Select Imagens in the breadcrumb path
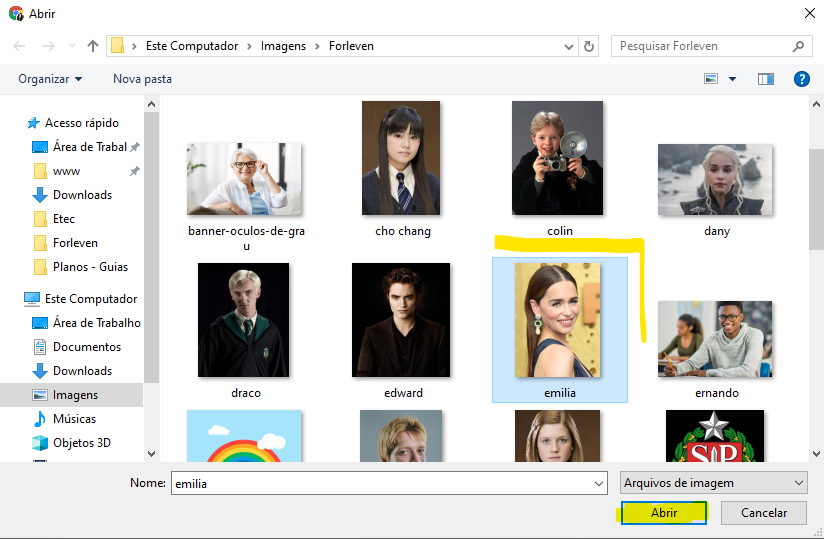The height and width of the screenshot is (539, 824). 283,46
